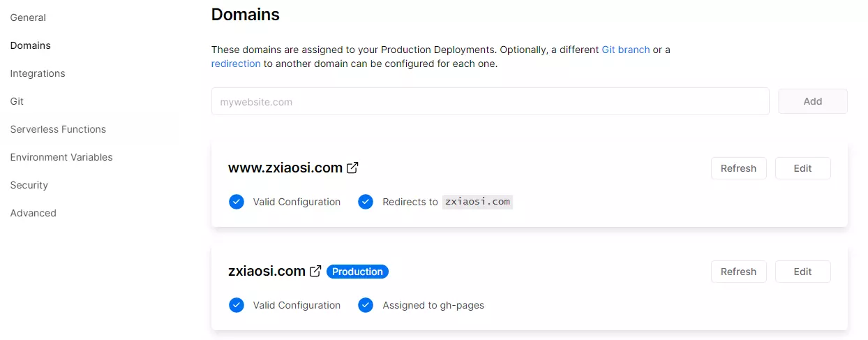Open external link icon beside zxiaosi.com Production

pos(315,271)
